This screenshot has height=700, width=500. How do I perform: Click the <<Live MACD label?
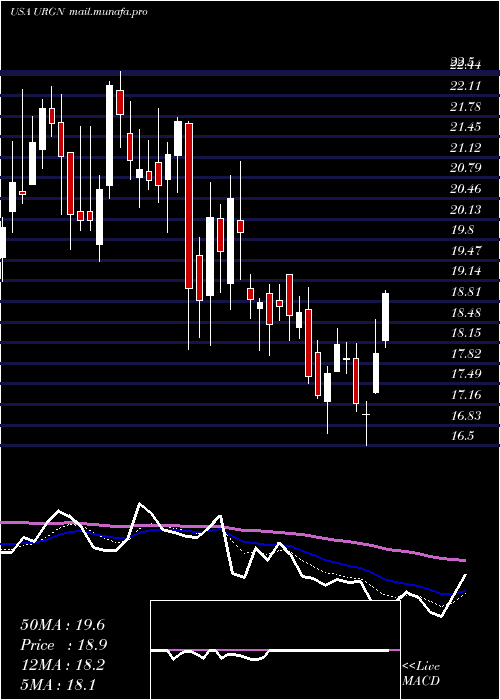point(421,674)
